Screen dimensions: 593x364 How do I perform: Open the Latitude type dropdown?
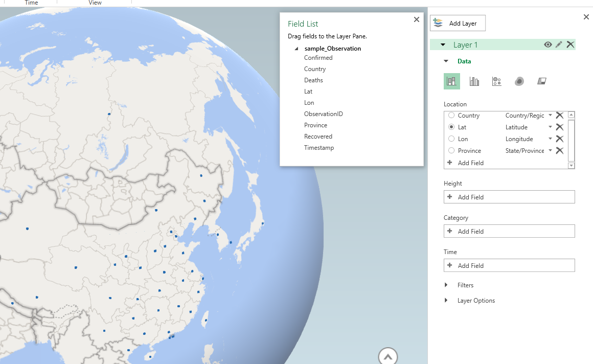click(550, 127)
